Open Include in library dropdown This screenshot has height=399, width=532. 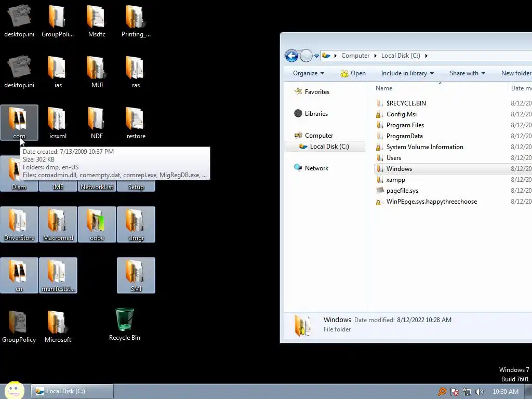point(407,73)
